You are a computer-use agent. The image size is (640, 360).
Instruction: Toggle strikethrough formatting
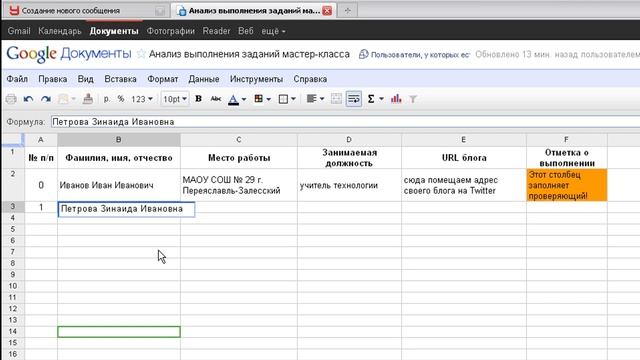point(216,99)
